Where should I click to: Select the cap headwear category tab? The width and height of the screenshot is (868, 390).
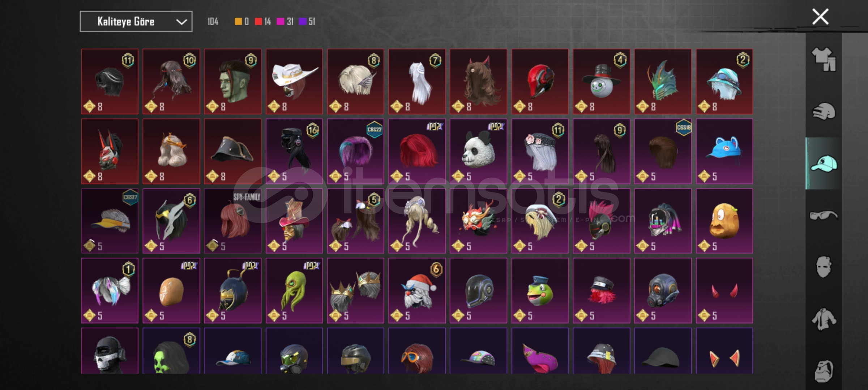pos(824,164)
